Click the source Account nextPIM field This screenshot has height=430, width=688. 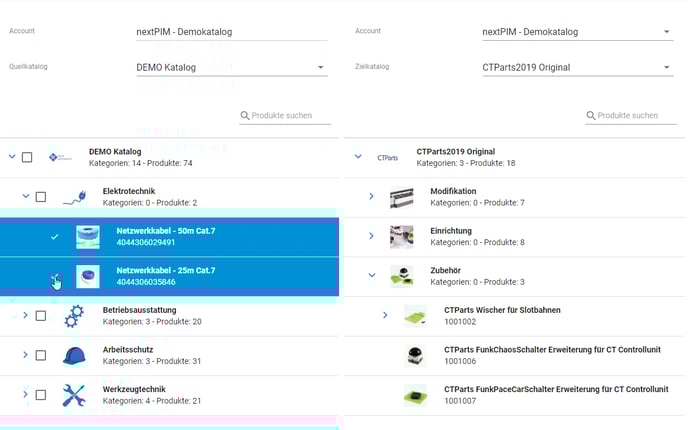coord(232,32)
